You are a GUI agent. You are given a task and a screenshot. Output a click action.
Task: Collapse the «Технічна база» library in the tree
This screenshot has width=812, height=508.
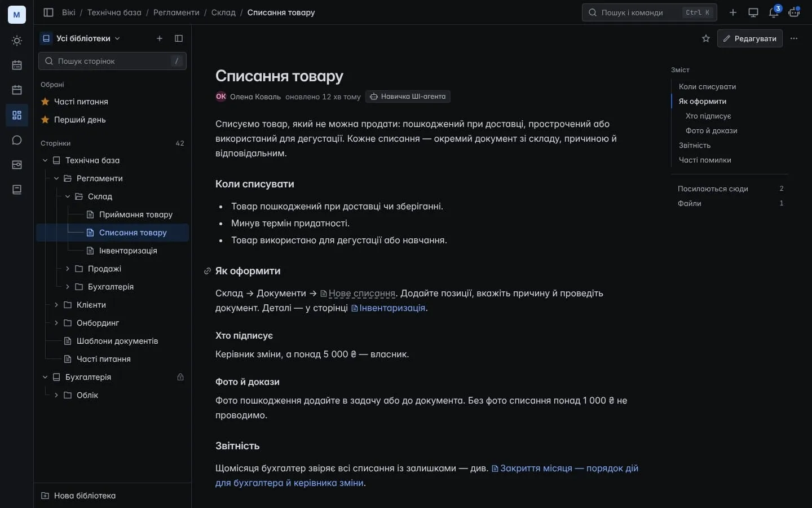pyautogui.click(x=45, y=160)
